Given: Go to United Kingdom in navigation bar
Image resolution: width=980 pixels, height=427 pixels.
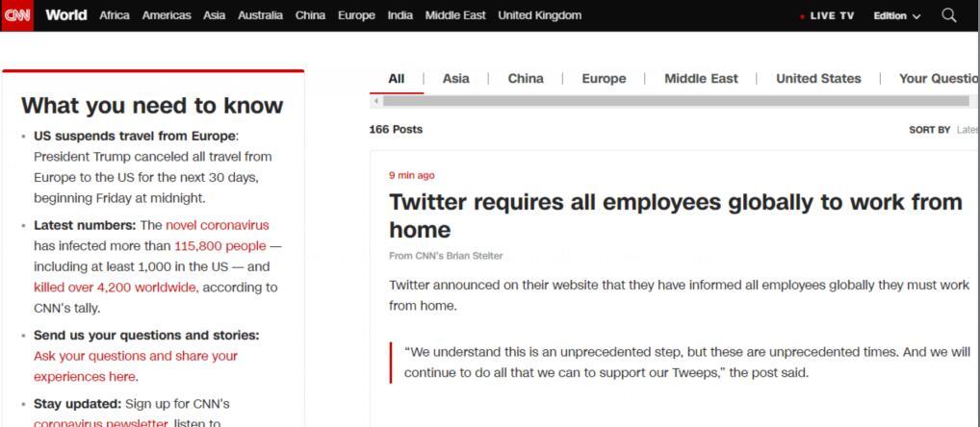Looking at the screenshot, I should pos(539,15).
